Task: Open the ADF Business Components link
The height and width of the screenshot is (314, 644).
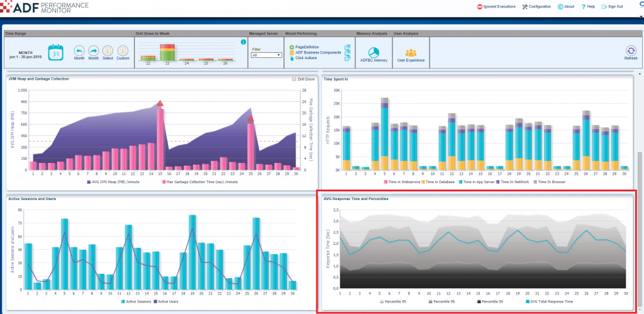Action: coord(318,52)
